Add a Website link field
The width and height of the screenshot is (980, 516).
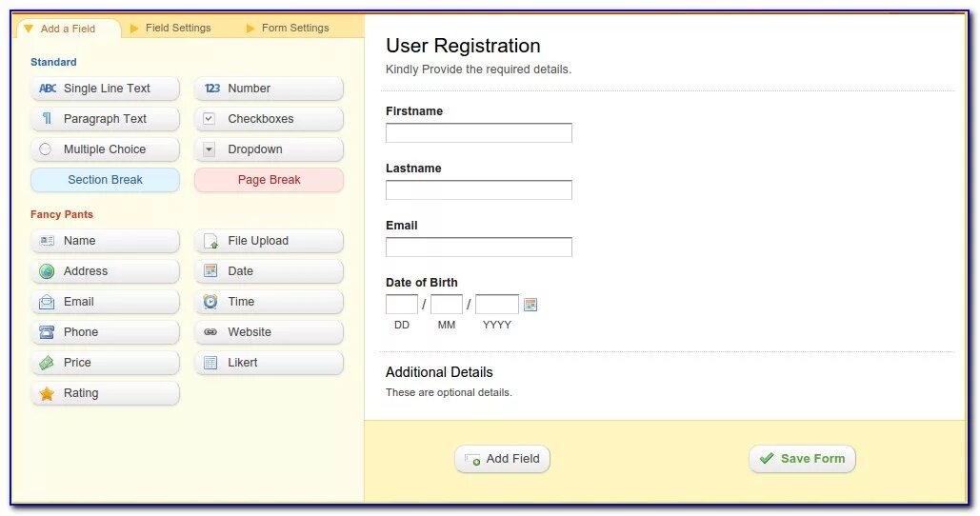(x=269, y=332)
